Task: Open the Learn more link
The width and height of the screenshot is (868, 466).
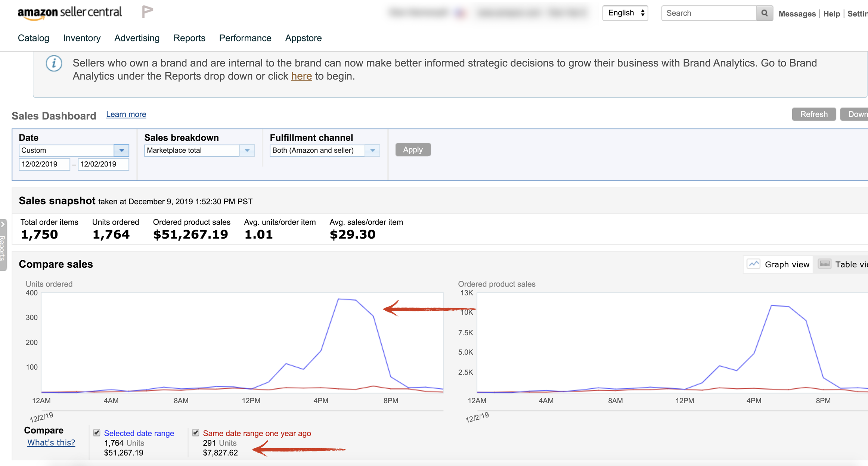Action: point(126,114)
